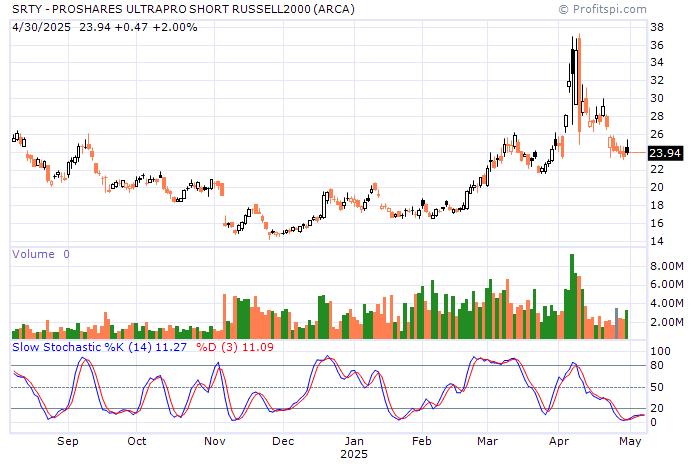Click the Dec month label on time axis
The image size is (700, 464).
[283, 441]
